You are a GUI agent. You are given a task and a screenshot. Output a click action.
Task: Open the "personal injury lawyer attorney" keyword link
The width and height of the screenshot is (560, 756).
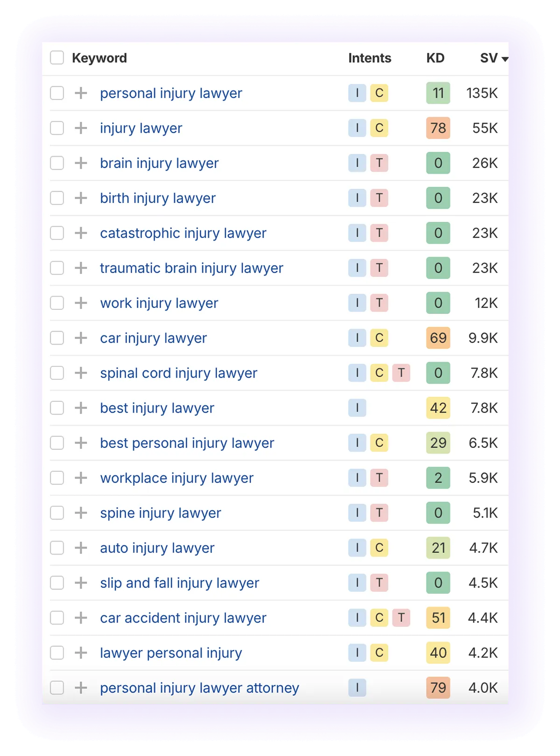pos(200,688)
